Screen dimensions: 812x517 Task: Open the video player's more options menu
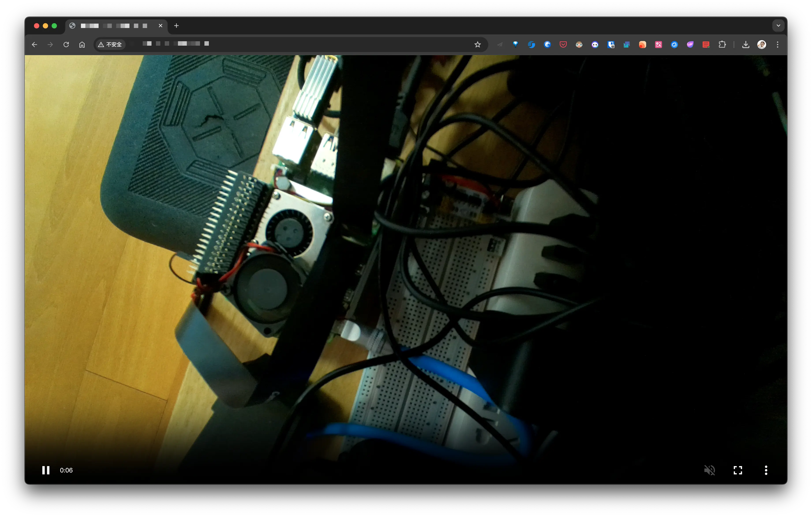(766, 470)
